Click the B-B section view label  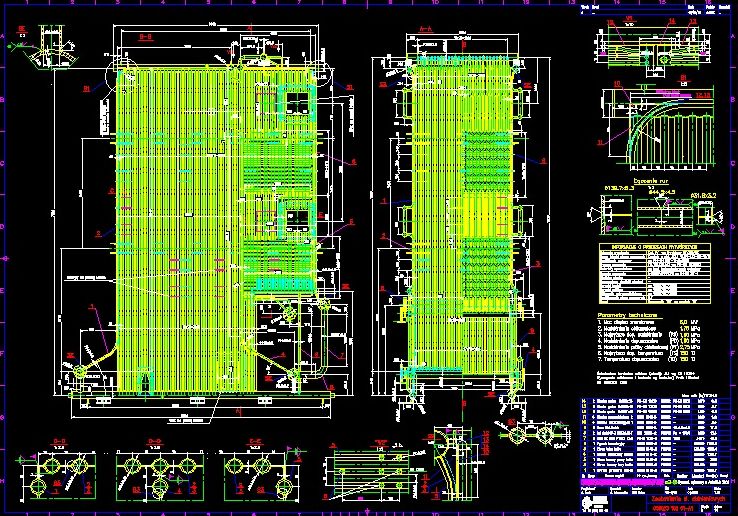[x=145, y=37]
